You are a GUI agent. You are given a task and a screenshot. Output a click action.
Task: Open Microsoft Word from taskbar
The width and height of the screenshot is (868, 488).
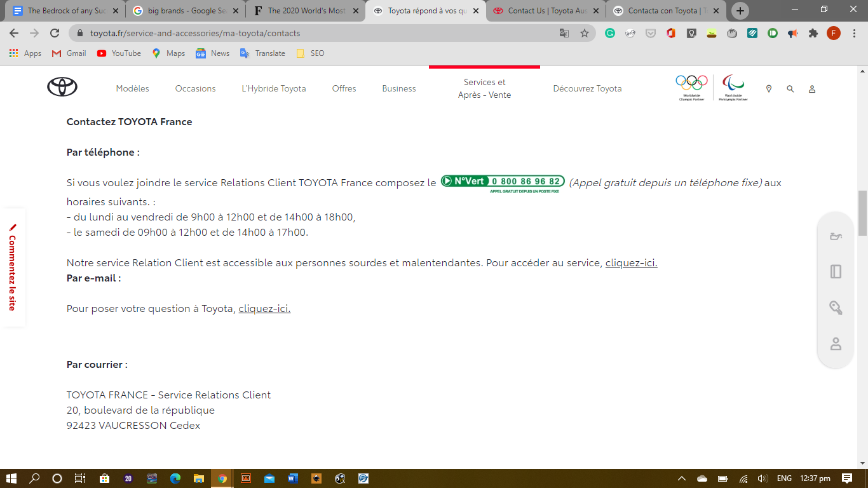click(293, 478)
